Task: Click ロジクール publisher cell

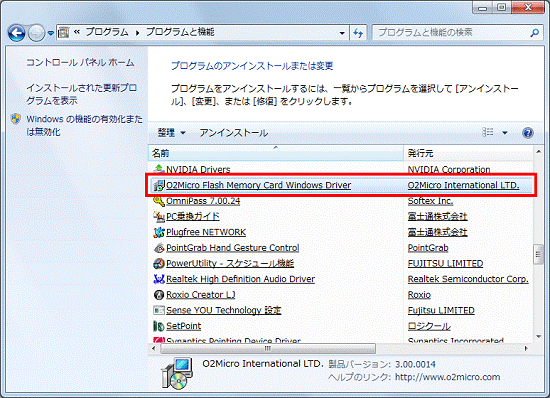Action: (429, 326)
